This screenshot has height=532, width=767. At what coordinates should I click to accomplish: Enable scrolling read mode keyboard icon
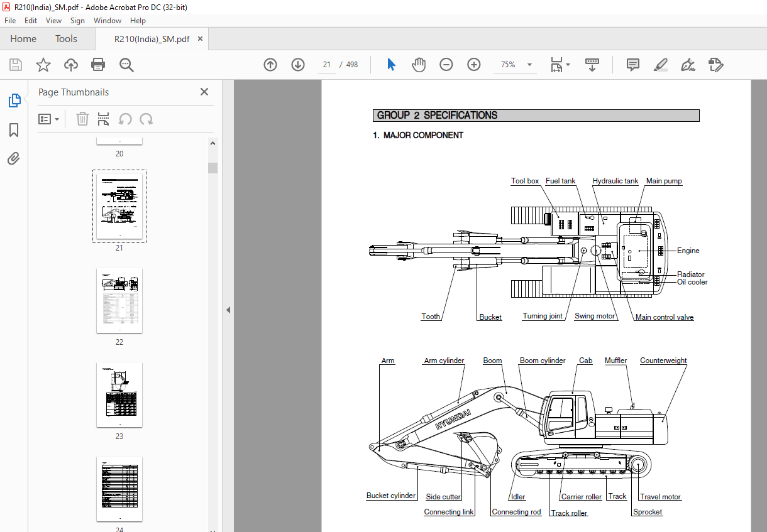tap(592, 65)
